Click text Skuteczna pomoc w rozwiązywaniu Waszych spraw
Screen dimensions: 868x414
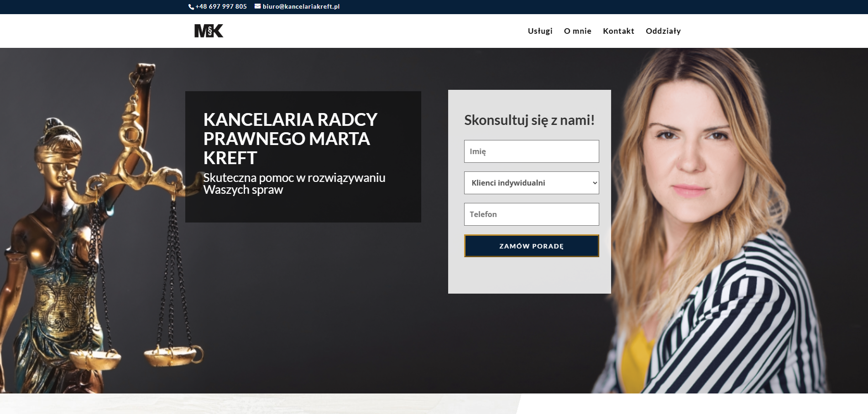294,184
